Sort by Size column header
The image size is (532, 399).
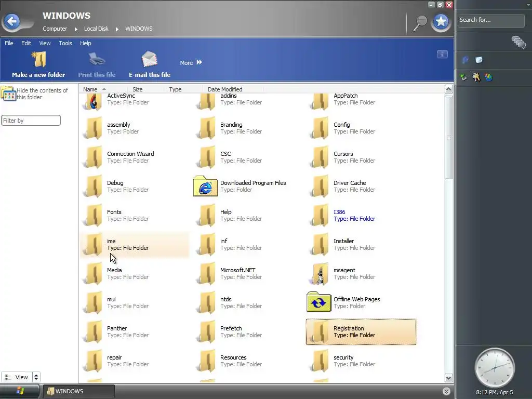click(137, 89)
